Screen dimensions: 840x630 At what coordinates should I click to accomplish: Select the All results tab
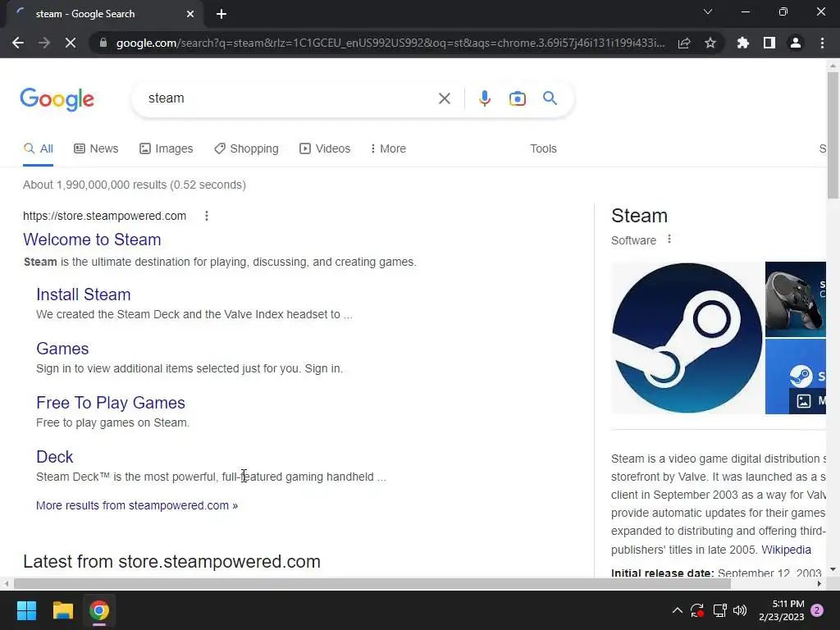coord(38,148)
